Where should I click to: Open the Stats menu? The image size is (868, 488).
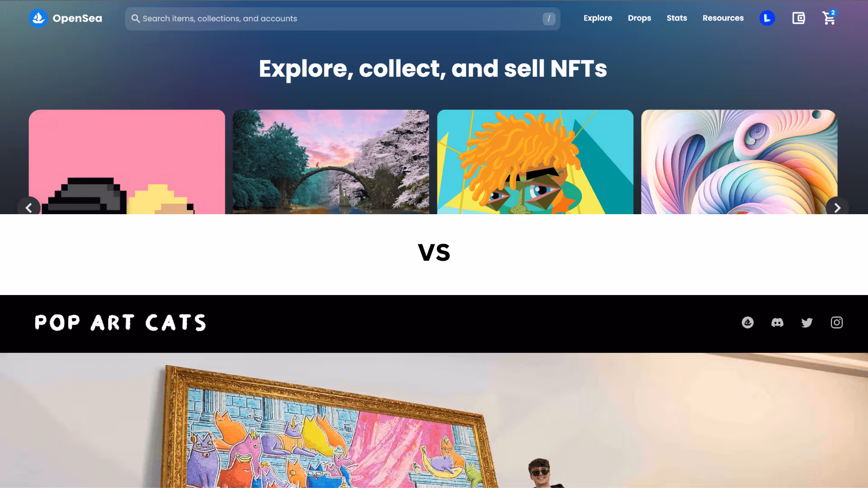[x=677, y=18]
